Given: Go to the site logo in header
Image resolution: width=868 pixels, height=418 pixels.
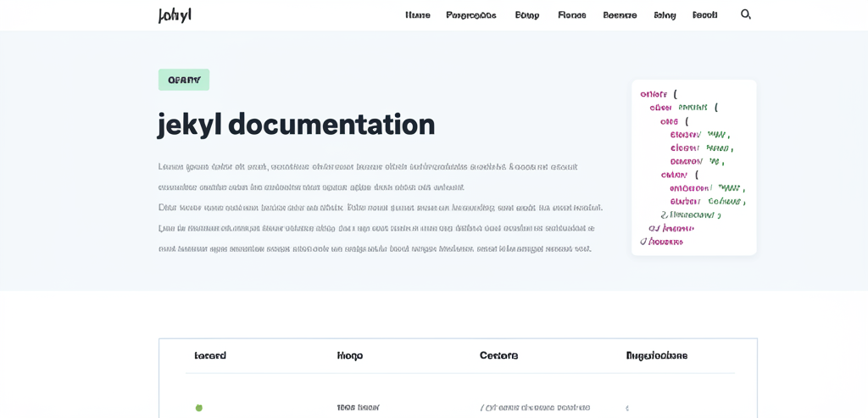Looking at the screenshot, I should point(175,15).
